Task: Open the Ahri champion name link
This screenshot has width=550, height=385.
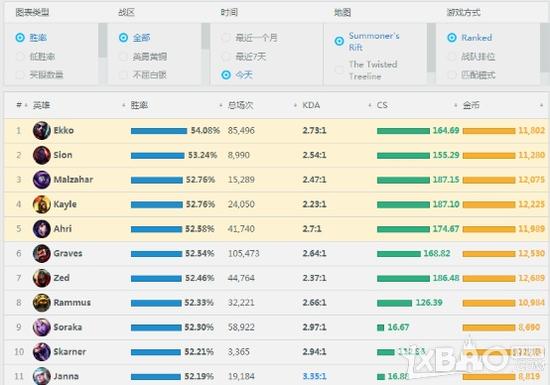Action: tap(62, 229)
